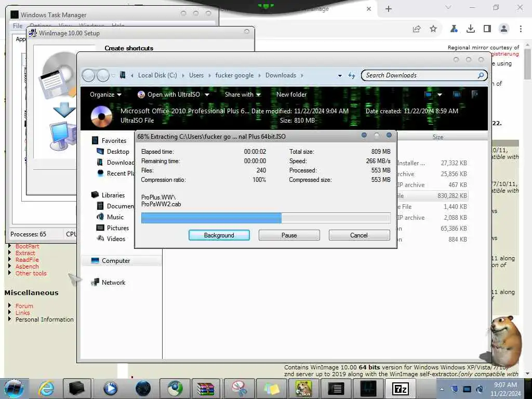Open the Forum link under Miscellaneous
The width and height of the screenshot is (532, 399).
(24, 306)
